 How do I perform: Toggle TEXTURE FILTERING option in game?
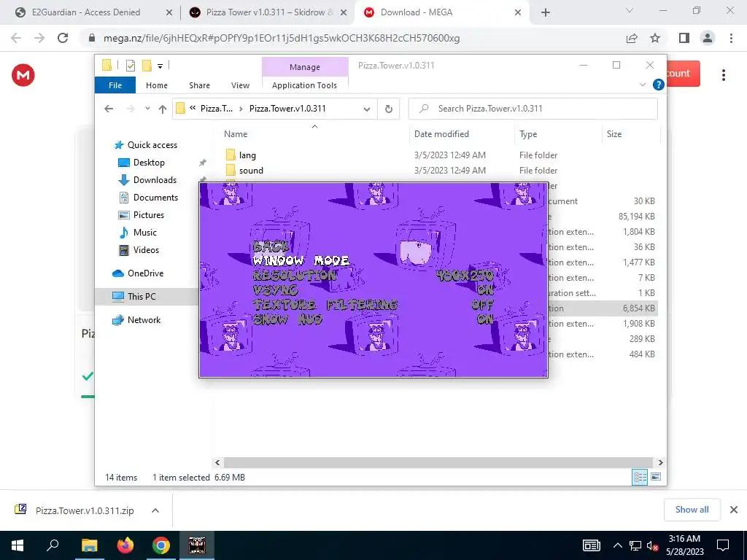(x=325, y=305)
